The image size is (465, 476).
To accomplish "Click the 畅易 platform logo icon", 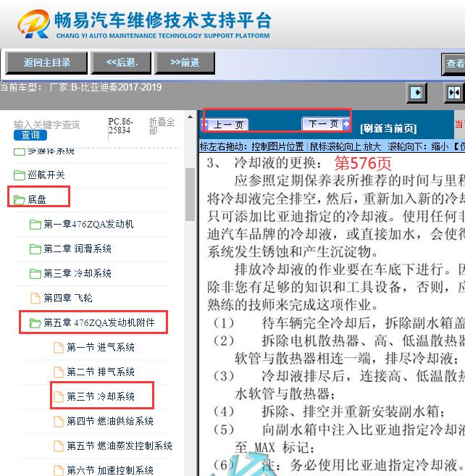I will (33, 24).
